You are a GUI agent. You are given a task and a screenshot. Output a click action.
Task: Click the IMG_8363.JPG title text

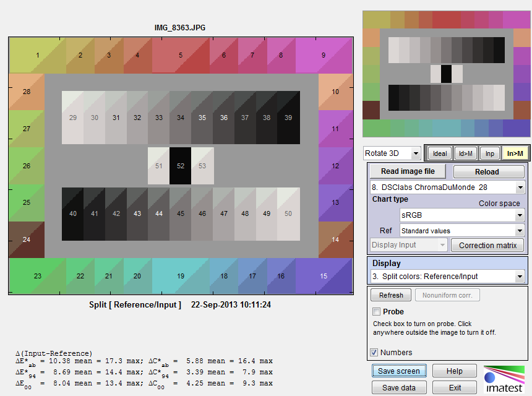point(180,27)
